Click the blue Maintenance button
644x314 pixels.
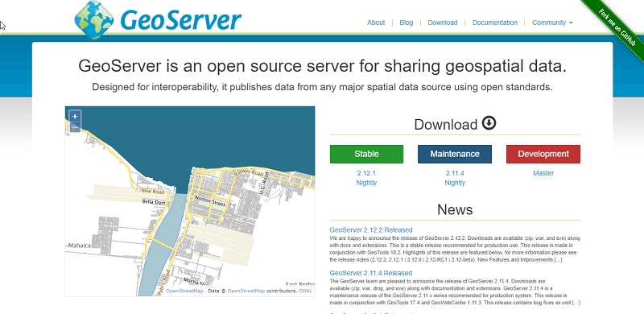pyautogui.click(x=455, y=154)
